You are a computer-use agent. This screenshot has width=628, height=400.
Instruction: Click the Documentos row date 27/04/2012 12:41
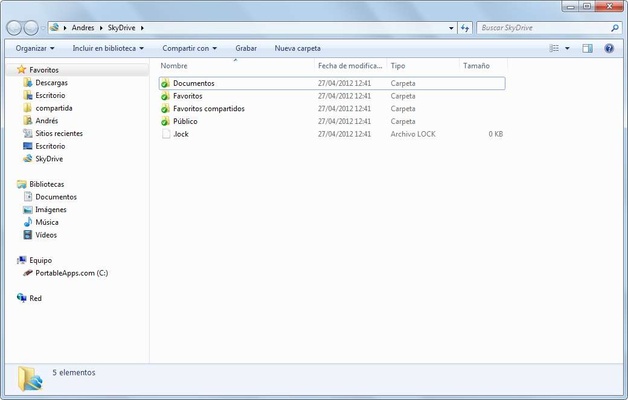pos(344,83)
